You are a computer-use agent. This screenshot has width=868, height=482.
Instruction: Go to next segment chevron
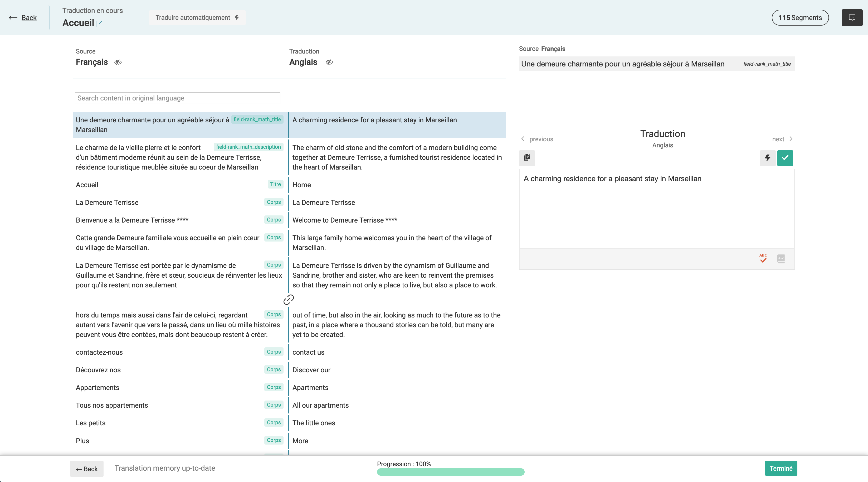click(x=791, y=139)
